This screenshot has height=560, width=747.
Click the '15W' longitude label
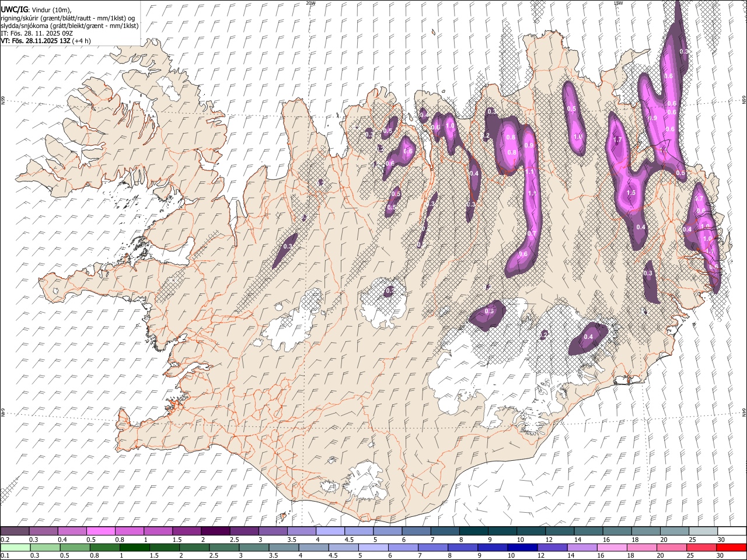618,3
